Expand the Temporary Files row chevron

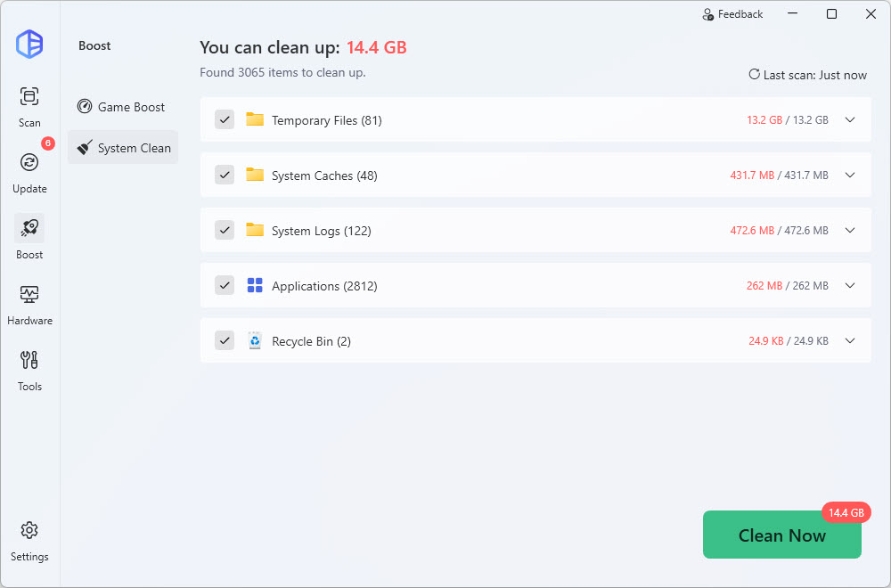point(849,120)
